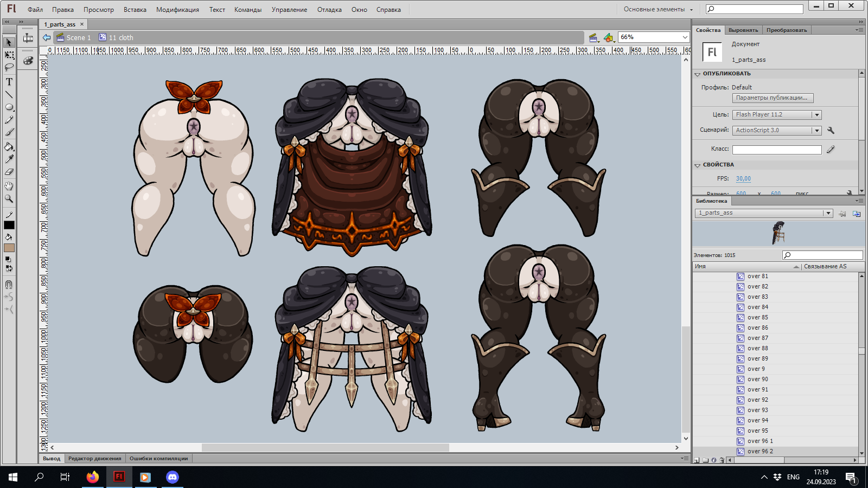Select the Paint Bucket tool
Screen dimensions: 868x488
9,146
